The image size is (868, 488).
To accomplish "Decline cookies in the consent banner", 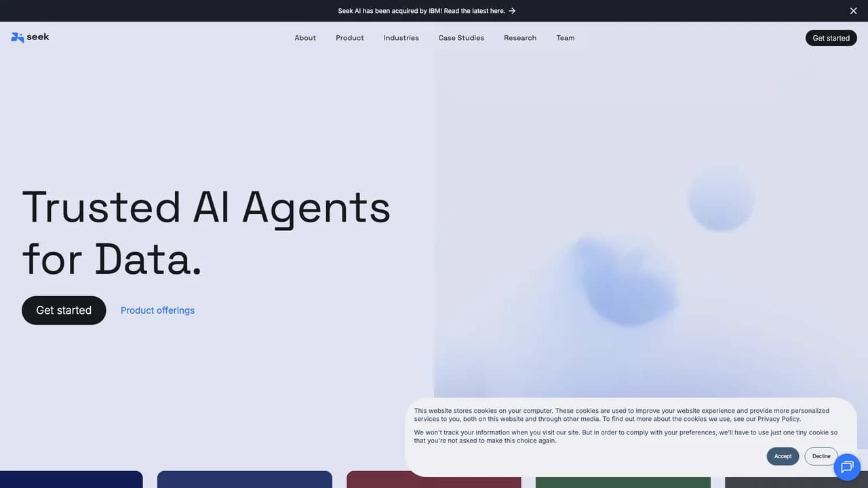I will click(x=821, y=456).
